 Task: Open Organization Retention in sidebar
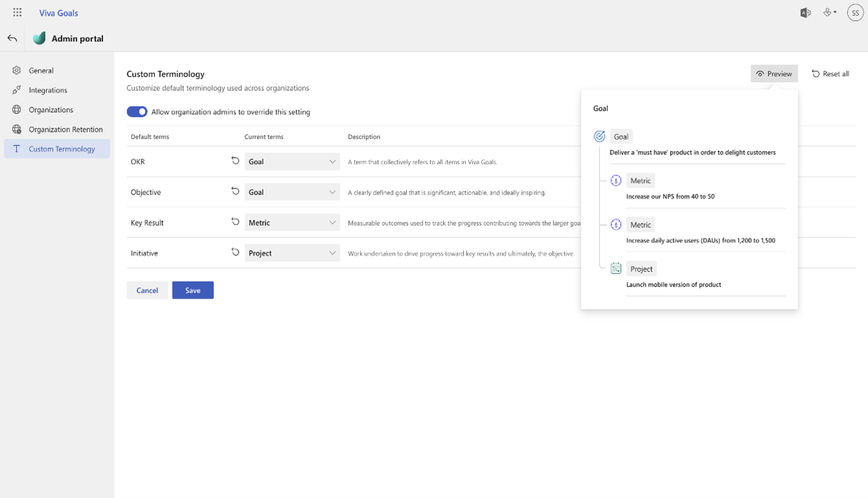coord(66,129)
